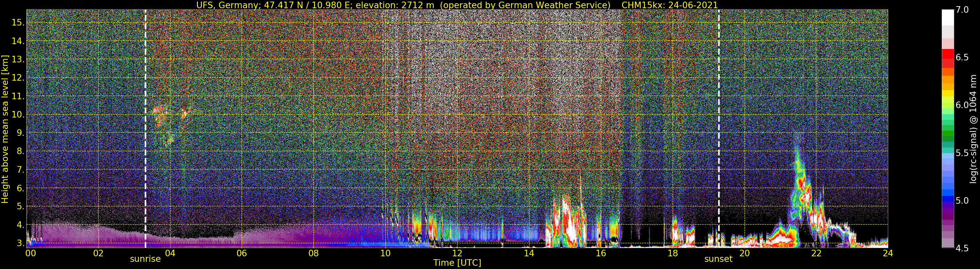The image size is (980, 269).
Task: Click the 'sunrise' label below axis
Action: tap(145, 259)
